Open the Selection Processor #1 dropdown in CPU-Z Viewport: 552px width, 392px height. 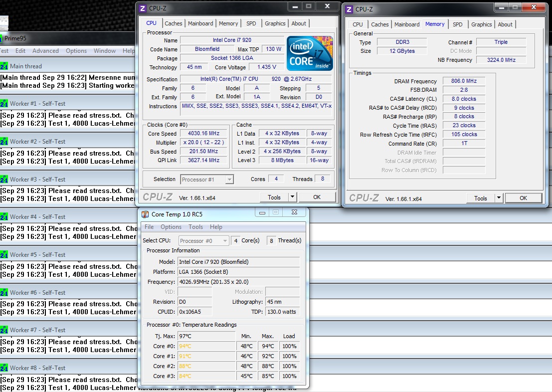[x=229, y=180]
